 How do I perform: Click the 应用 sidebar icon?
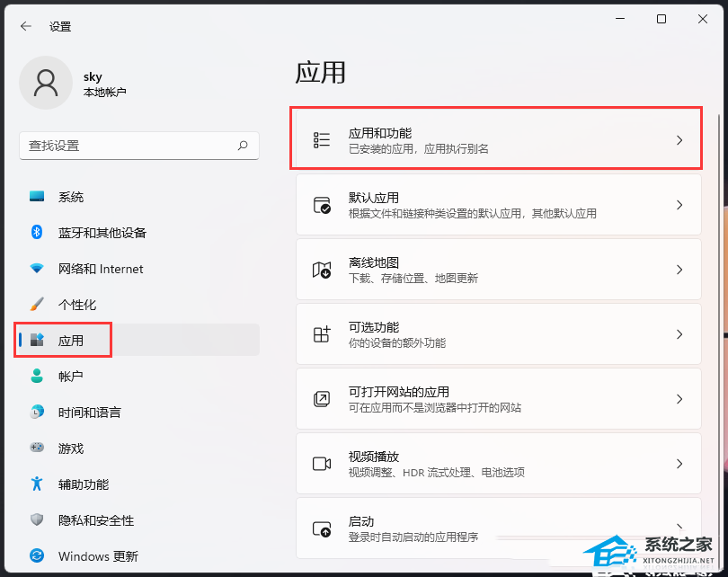click(x=37, y=341)
